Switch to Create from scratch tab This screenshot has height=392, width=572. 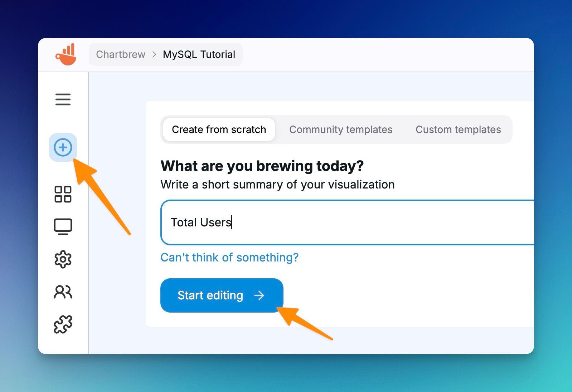[x=219, y=129]
